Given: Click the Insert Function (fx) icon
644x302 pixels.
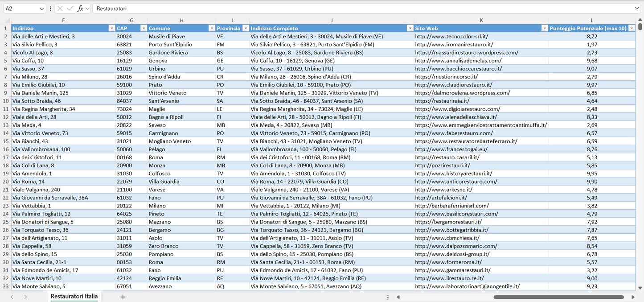Looking at the screenshot, I should 79,8.
